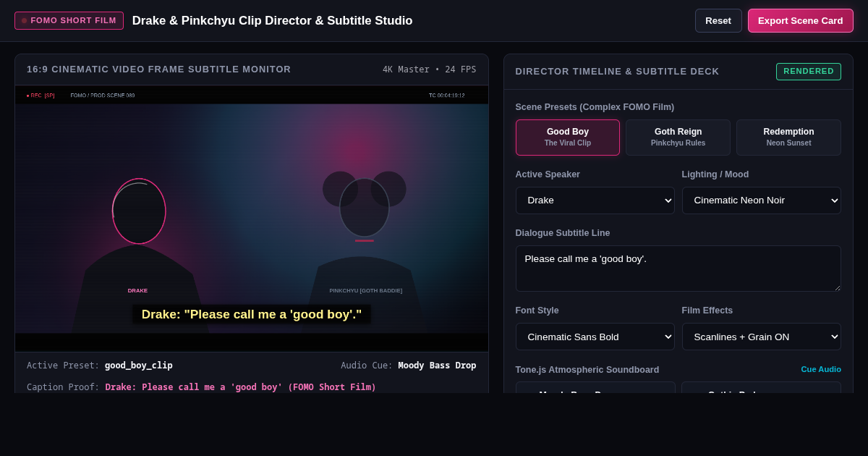Screen dimensions: 868x456
Task: Click the subtitle caption on the video frame
Action: coord(252,314)
